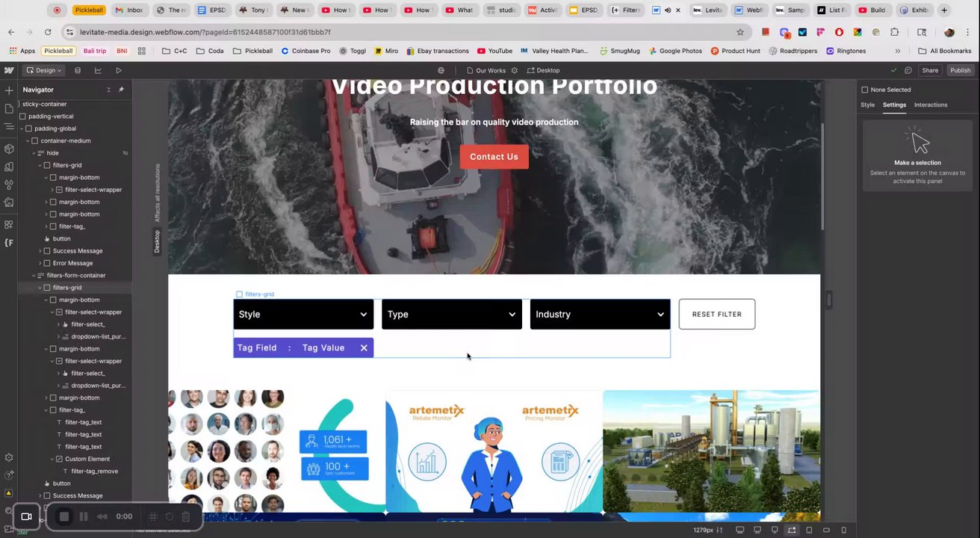Switch to the Style tab
The width and height of the screenshot is (980, 538).
point(867,105)
